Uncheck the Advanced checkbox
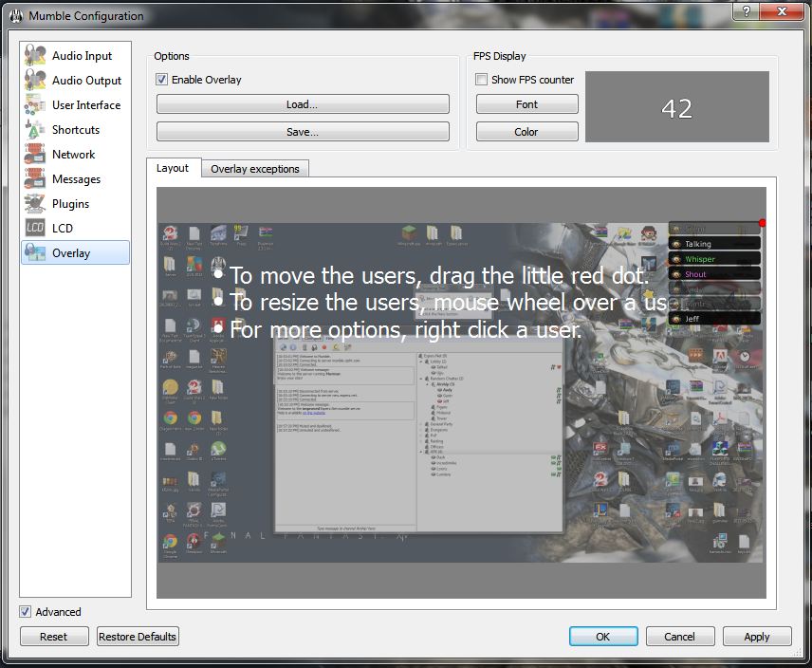 [26, 612]
